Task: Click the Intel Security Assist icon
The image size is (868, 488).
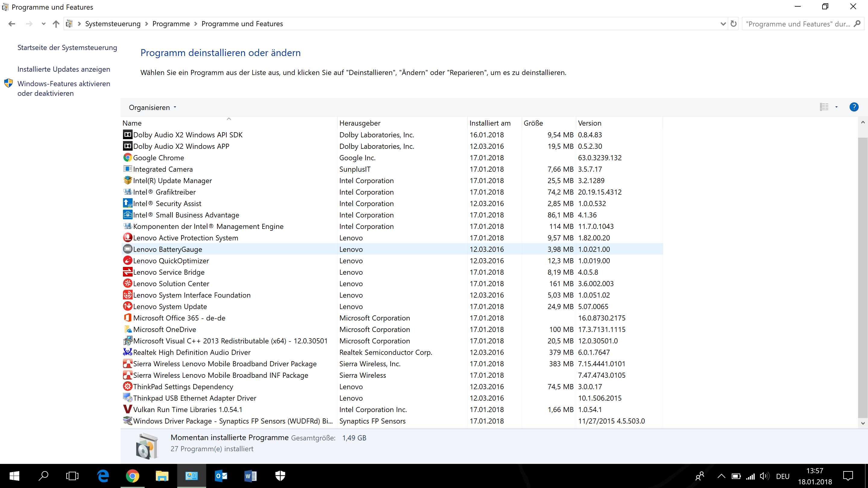Action: point(127,203)
